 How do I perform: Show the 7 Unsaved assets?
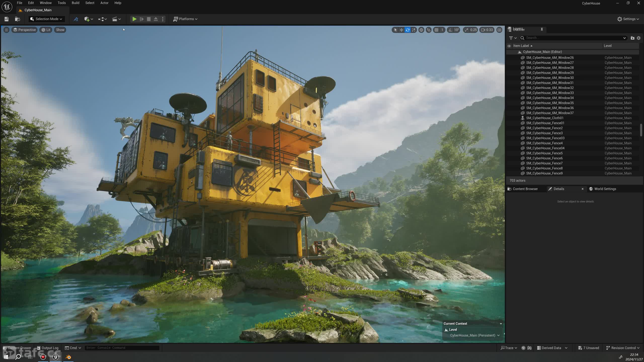pos(588,348)
